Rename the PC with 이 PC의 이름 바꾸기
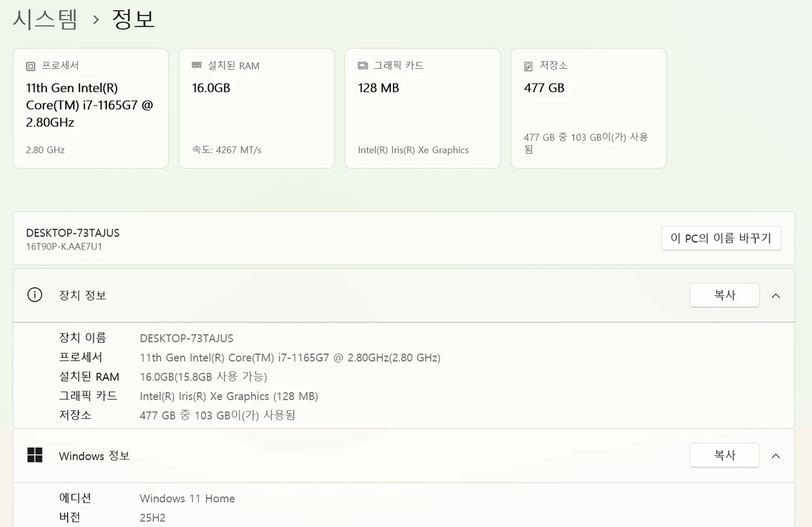This screenshot has height=527, width=812. pyautogui.click(x=721, y=238)
